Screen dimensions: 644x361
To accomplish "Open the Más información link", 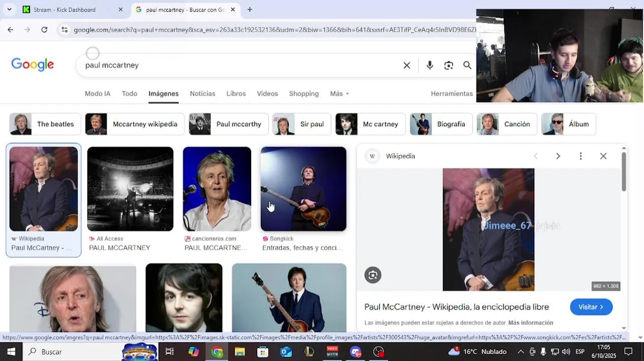I will [x=531, y=323].
